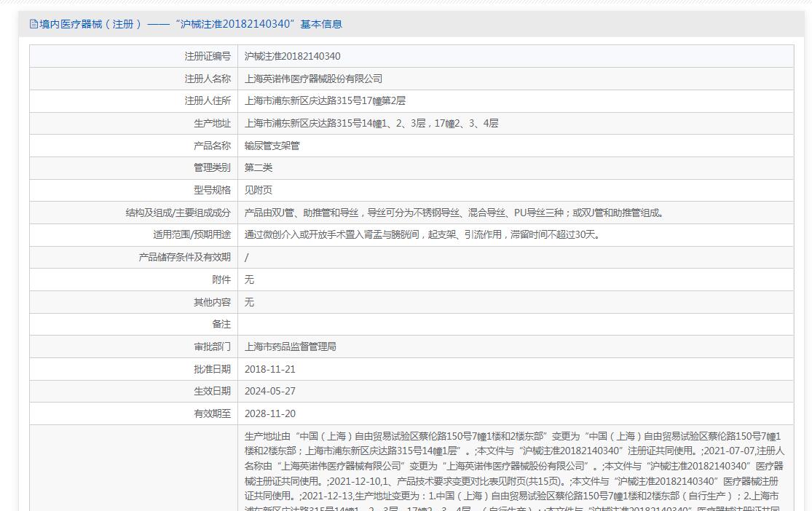
Task: Click the 注册人住所 address value
Action: [325, 101]
